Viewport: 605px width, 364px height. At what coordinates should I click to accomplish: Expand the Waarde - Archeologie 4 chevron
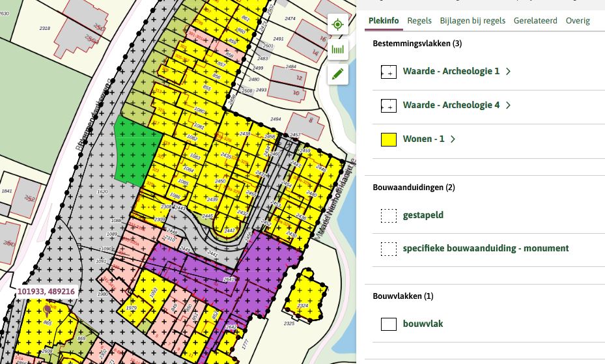508,105
